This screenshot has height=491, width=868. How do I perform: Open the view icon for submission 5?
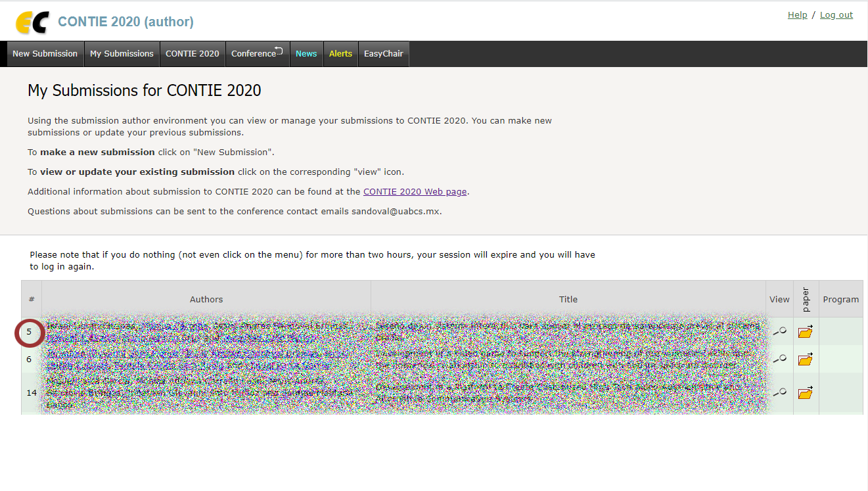[x=779, y=331]
